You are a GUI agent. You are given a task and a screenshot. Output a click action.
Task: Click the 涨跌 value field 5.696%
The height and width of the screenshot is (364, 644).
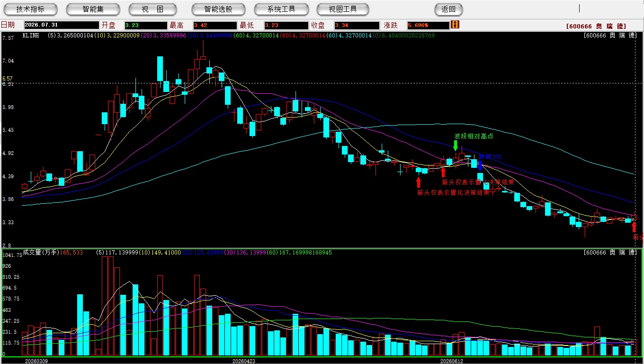point(428,25)
